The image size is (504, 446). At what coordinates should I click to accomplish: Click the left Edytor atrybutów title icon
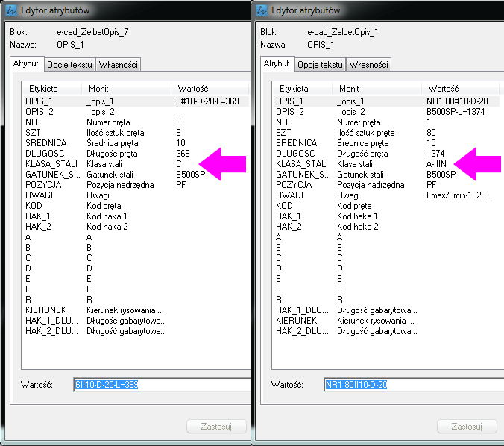[11, 10]
